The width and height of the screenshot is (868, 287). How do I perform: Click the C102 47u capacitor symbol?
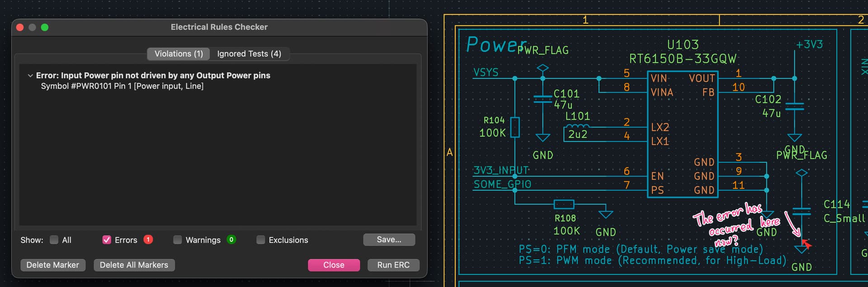[x=794, y=107]
